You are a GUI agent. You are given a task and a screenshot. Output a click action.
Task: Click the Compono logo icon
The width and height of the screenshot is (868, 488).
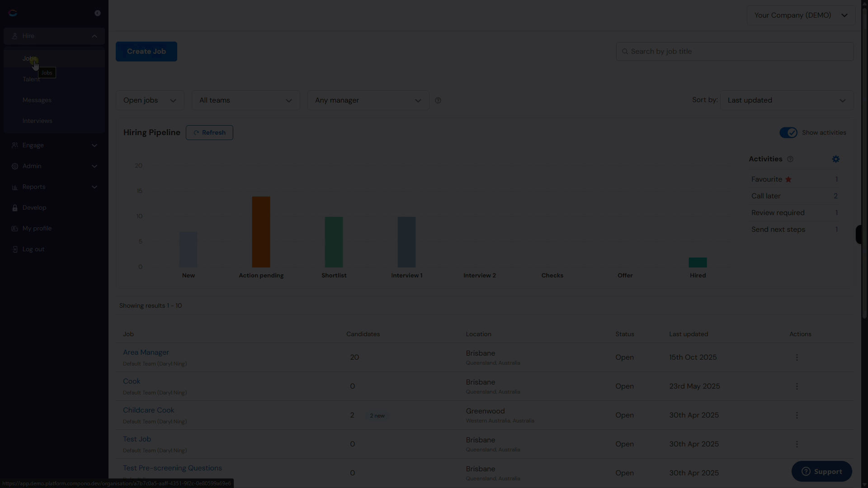coord(13,13)
